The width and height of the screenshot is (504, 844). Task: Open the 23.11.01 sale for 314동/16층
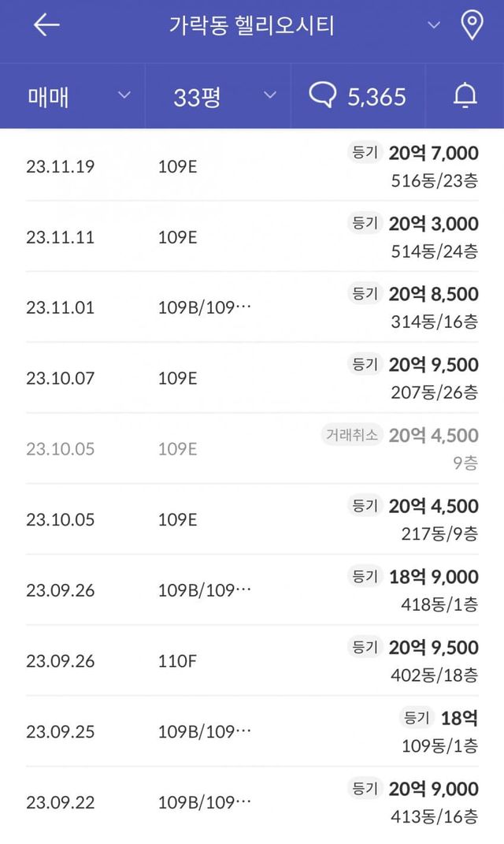coord(252,307)
